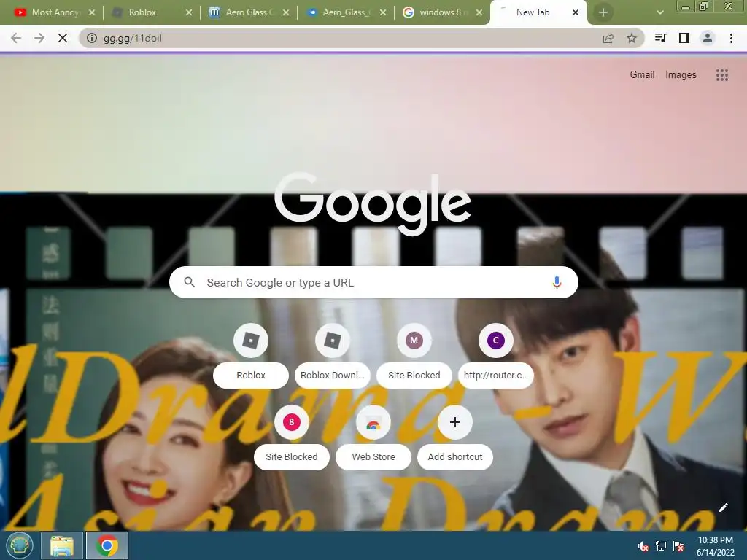Click the Chrome taskbar button
Viewport: 747px width, 560px height.
[107, 545]
